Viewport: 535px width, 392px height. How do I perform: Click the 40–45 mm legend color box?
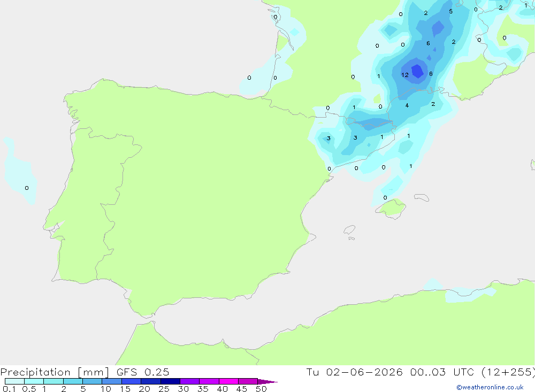click(x=228, y=381)
